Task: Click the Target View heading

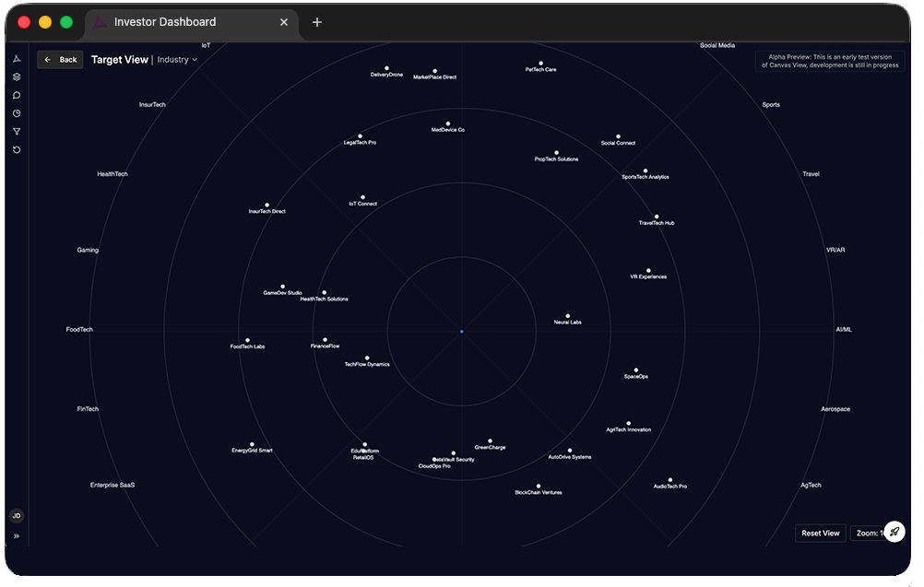Action: click(120, 60)
